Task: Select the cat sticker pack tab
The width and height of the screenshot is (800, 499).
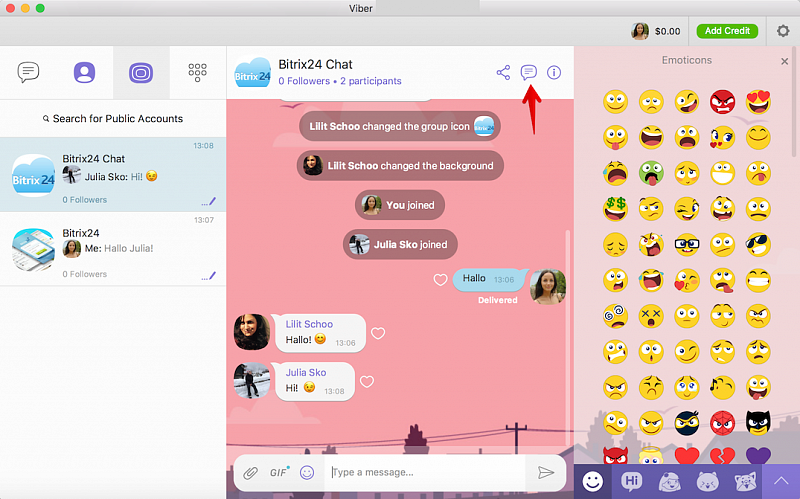Action: coord(745,481)
